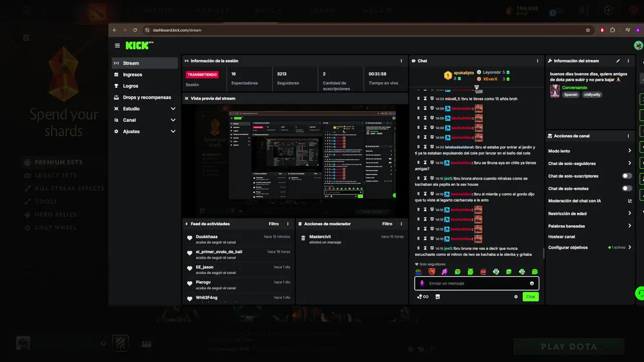644x362 pixels.
Task: Timeout latabadesideral with the hourglass icon
Action: click(425, 147)
